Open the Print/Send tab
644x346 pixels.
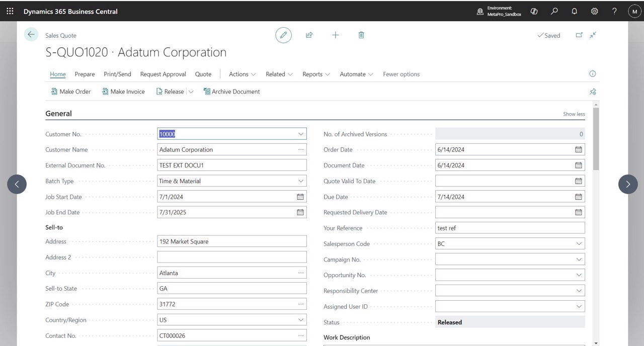point(117,74)
